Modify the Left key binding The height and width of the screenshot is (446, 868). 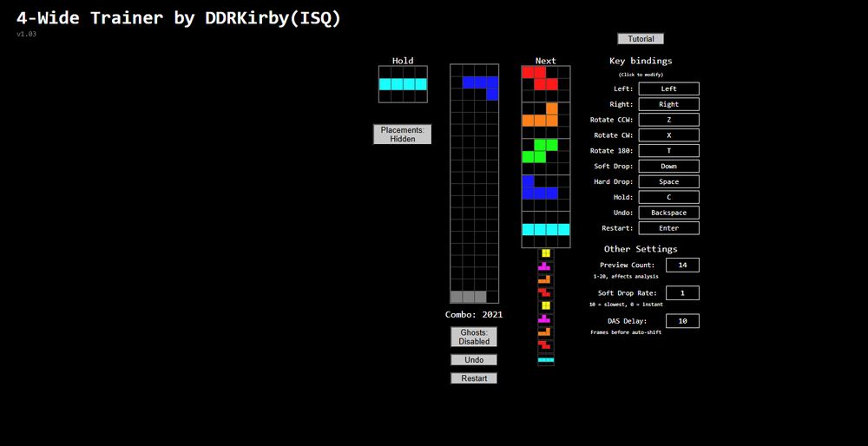coord(668,89)
